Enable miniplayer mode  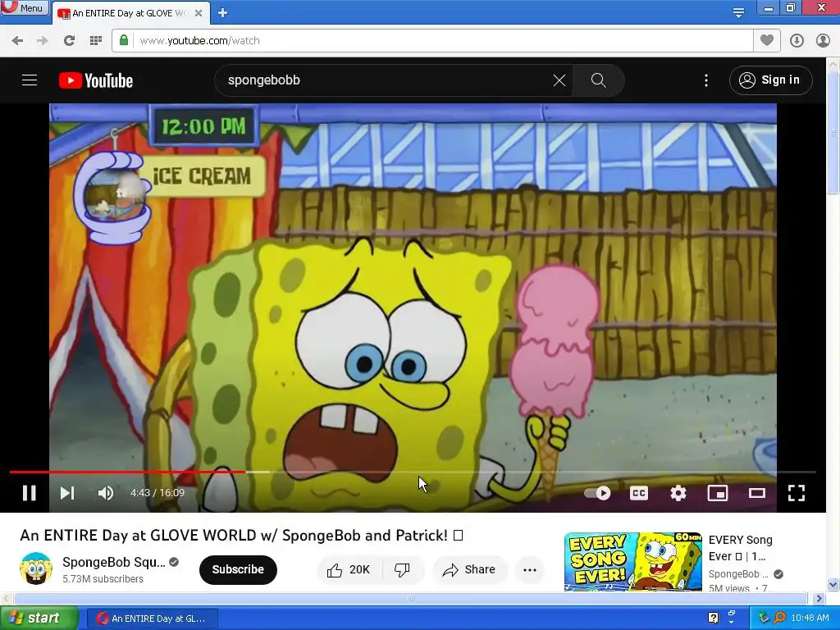click(x=718, y=493)
